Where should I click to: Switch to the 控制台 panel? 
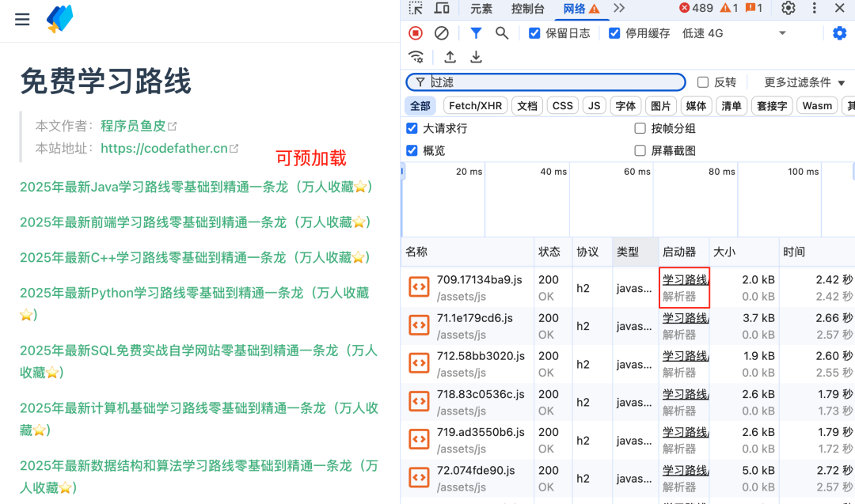point(527,9)
